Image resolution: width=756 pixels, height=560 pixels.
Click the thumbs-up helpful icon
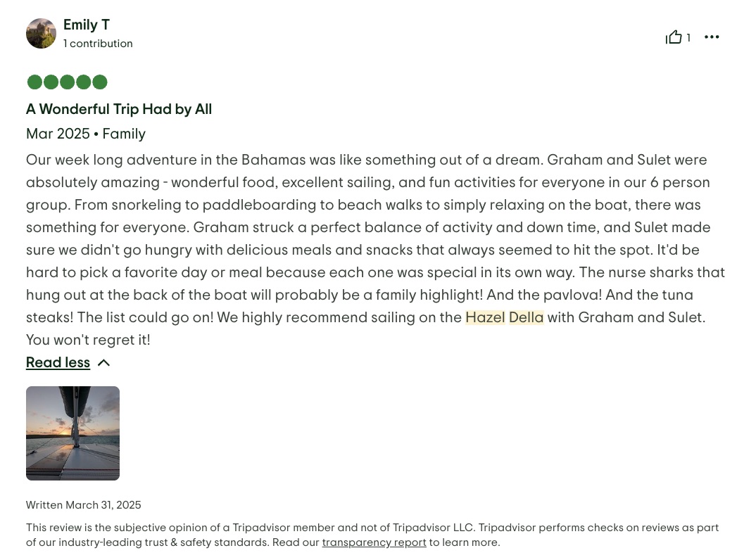tap(674, 37)
